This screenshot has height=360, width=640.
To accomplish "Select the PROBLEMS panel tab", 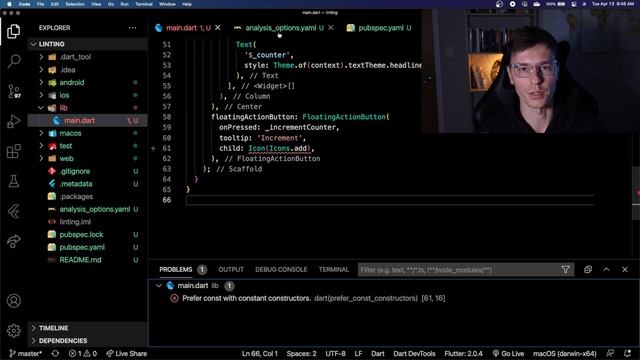I will [176, 269].
